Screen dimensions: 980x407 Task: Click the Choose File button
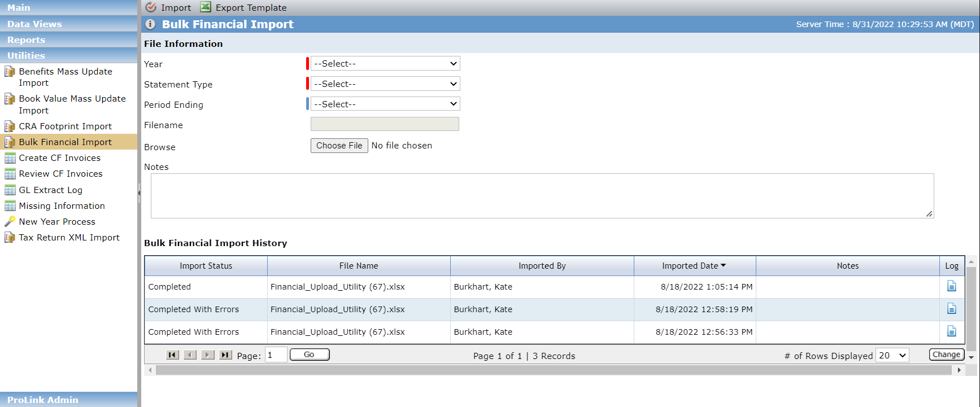click(339, 146)
